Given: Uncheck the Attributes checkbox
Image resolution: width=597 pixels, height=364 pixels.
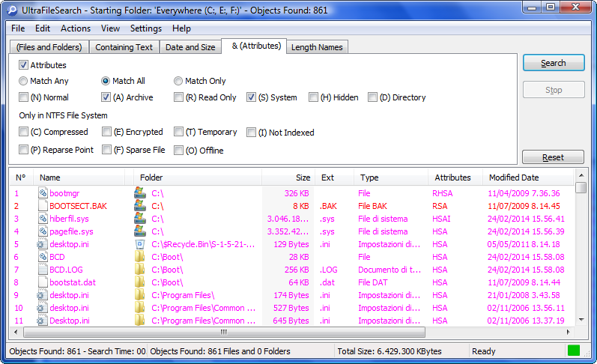Looking at the screenshot, I should (x=23, y=64).
